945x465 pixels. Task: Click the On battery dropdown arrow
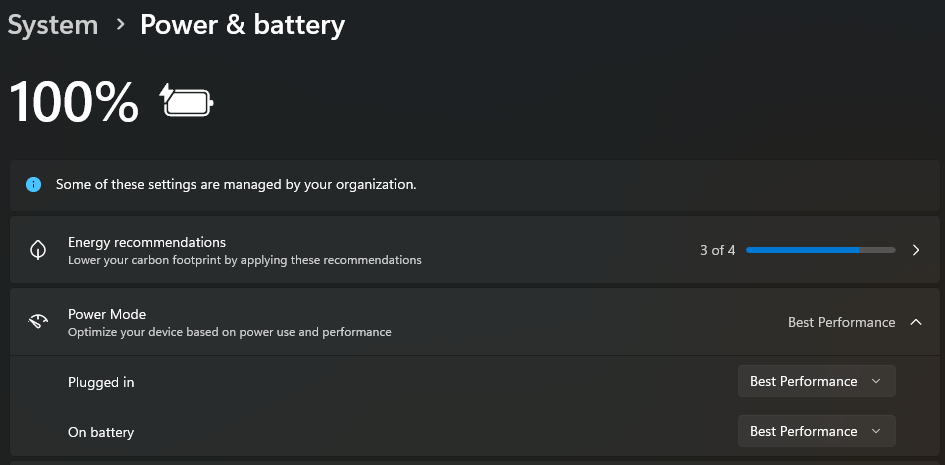point(876,431)
